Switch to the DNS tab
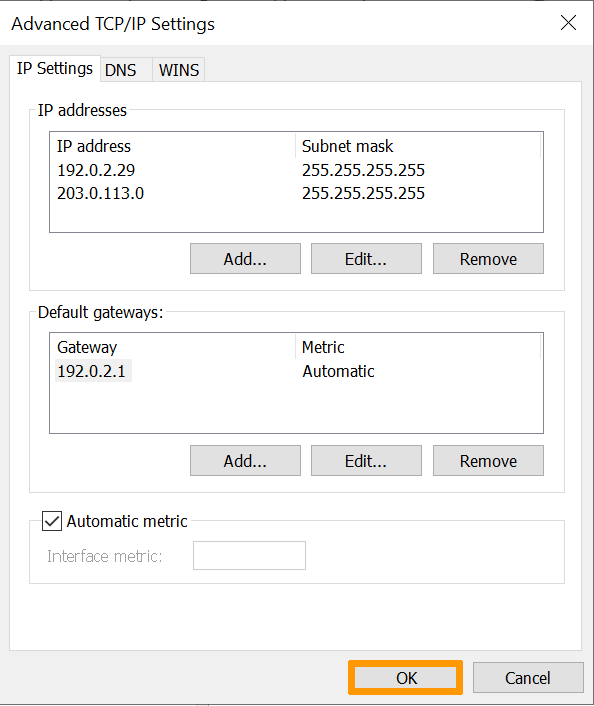This screenshot has width=594, height=706. click(x=126, y=70)
